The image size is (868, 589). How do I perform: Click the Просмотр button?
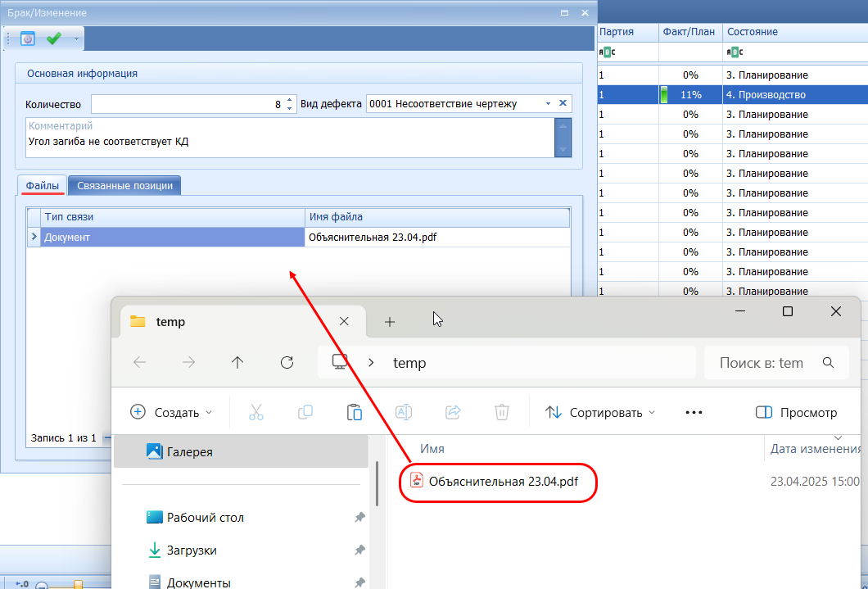(x=796, y=412)
